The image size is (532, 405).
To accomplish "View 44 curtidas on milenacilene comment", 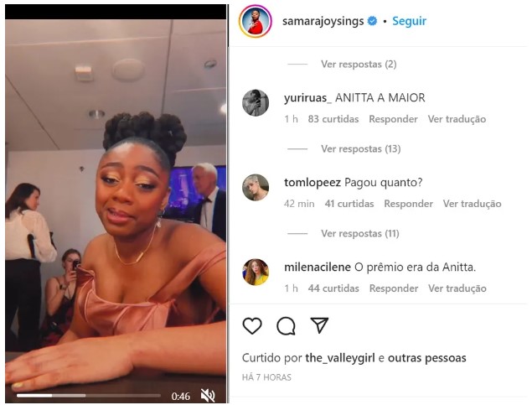I will [x=333, y=288].
